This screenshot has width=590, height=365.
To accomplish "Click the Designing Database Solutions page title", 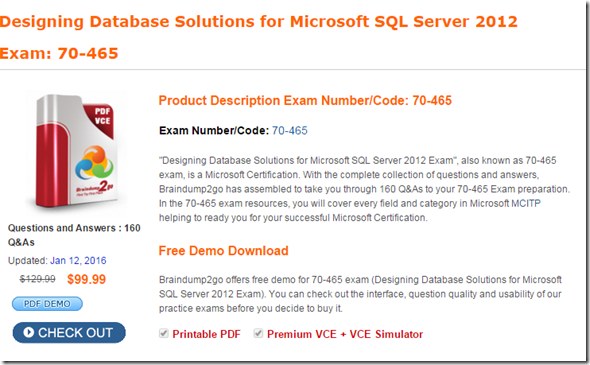I will [x=259, y=21].
